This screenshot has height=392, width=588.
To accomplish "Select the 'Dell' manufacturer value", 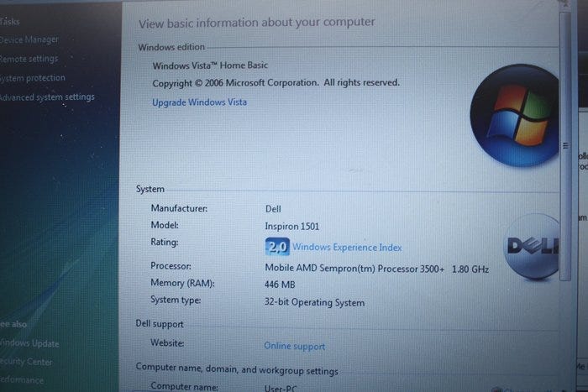I will [x=273, y=209].
